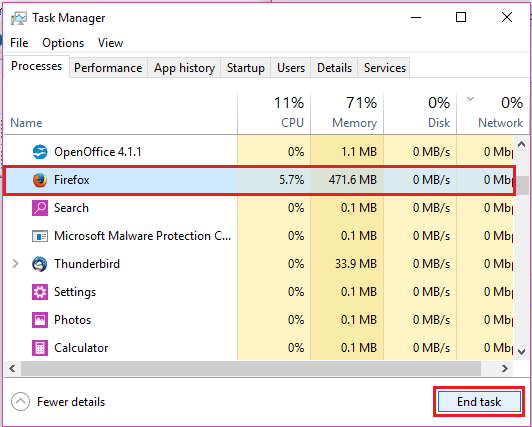
Task: Expand the Thunderbird process group
Action: coord(16,264)
